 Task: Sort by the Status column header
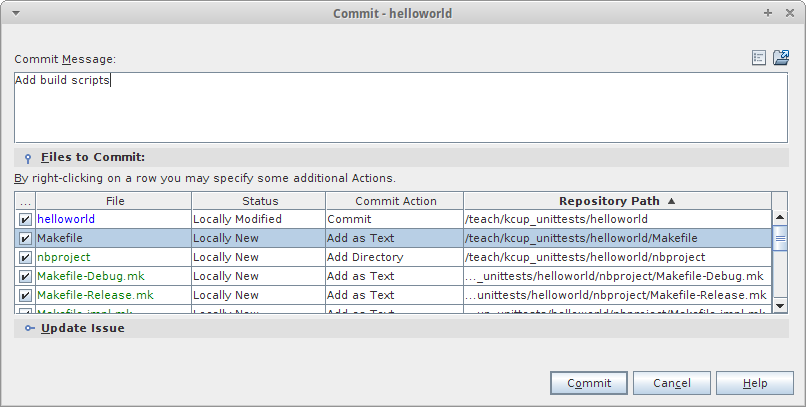pyautogui.click(x=259, y=201)
